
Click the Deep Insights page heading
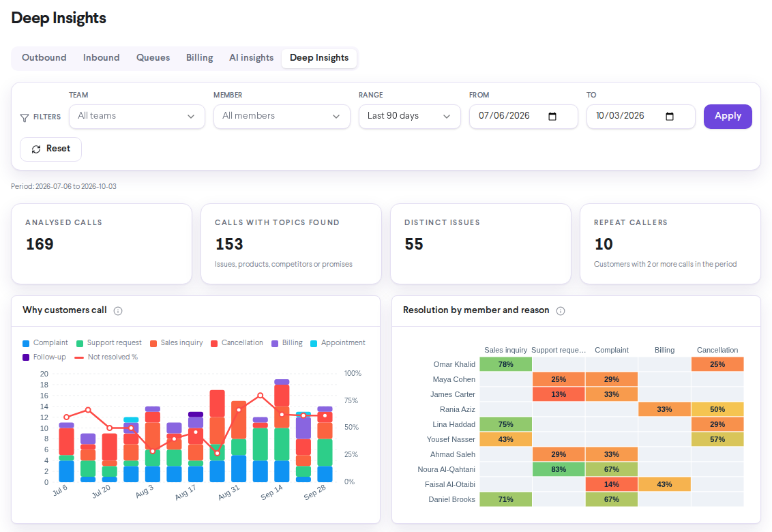coord(59,18)
